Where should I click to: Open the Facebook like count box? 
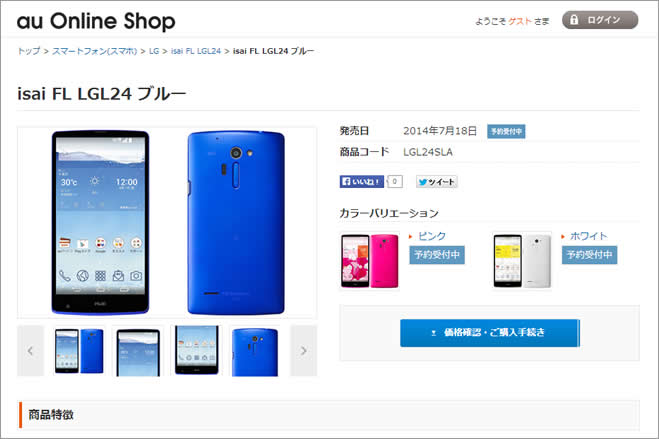pos(394,181)
